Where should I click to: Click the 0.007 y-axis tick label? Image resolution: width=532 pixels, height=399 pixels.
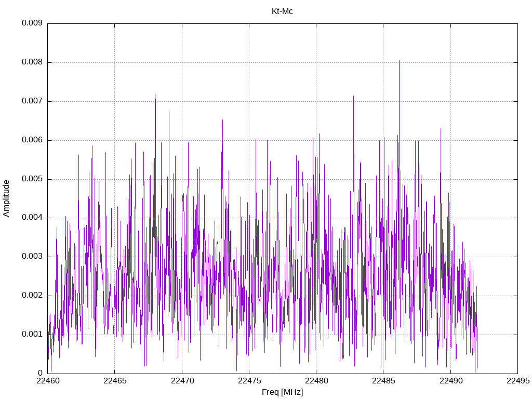(32, 101)
